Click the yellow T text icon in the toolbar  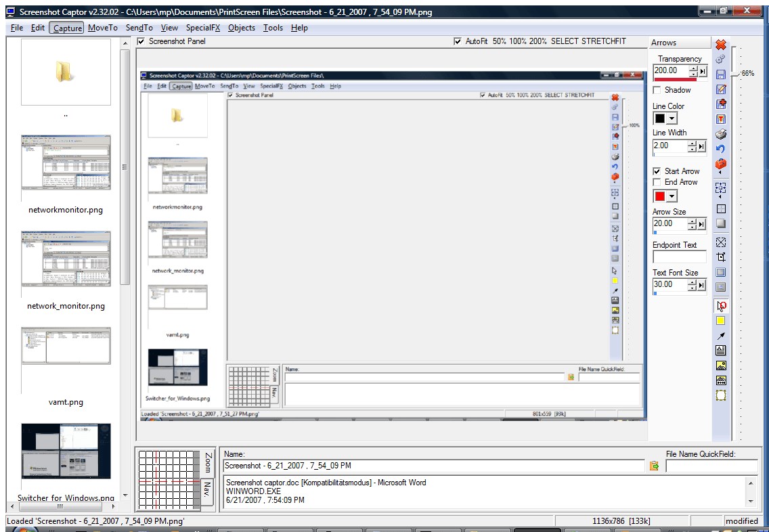721,119
